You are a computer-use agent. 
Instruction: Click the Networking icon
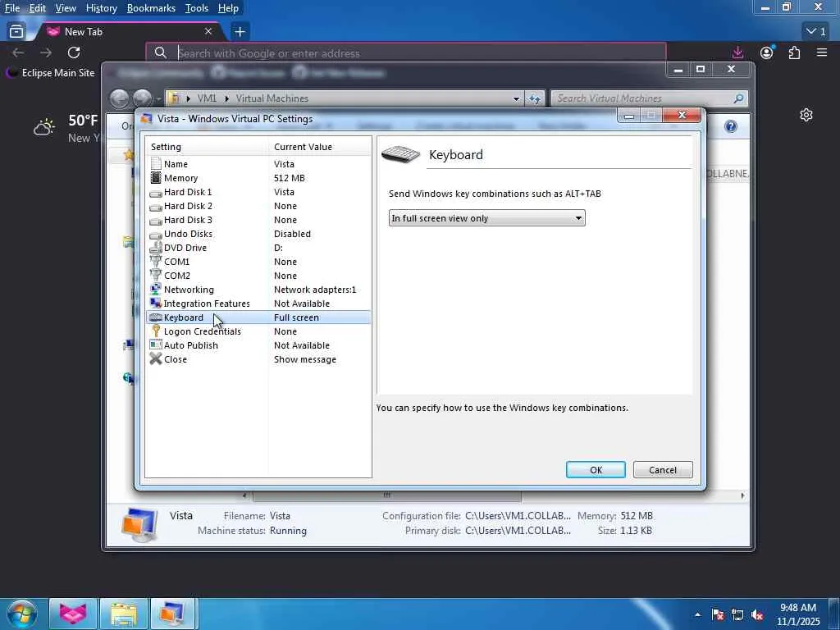pos(156,290)
